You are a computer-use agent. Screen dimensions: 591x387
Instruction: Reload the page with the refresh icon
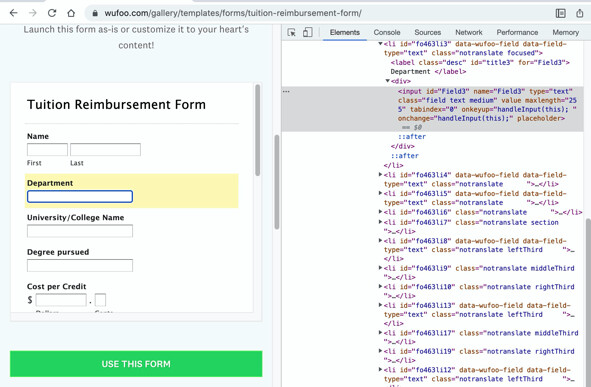point(52,13)
